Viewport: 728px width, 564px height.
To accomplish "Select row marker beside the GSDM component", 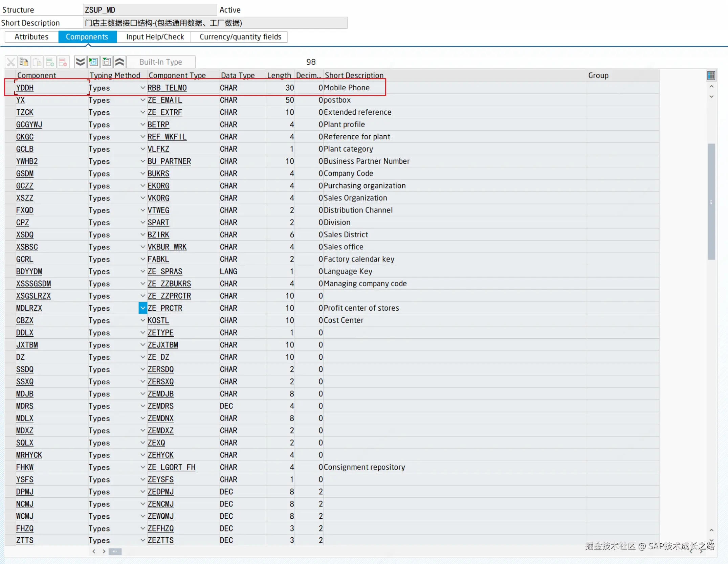I will [10, 174].
